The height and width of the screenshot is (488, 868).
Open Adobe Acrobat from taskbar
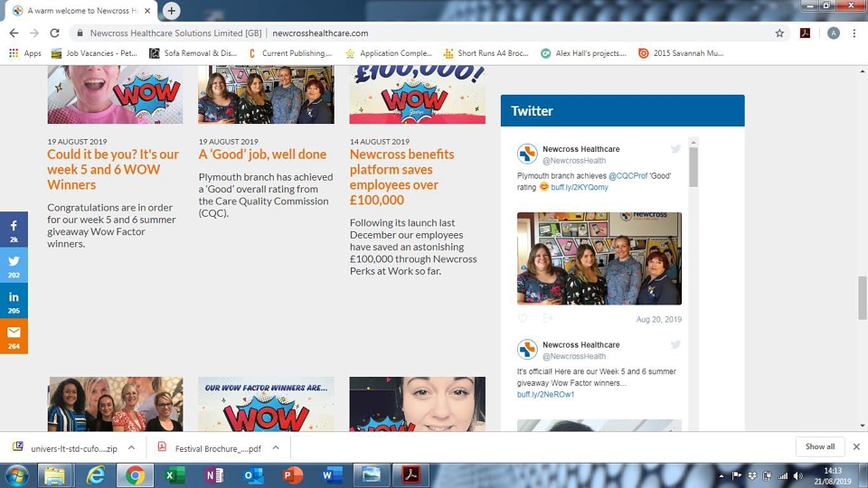410,475
